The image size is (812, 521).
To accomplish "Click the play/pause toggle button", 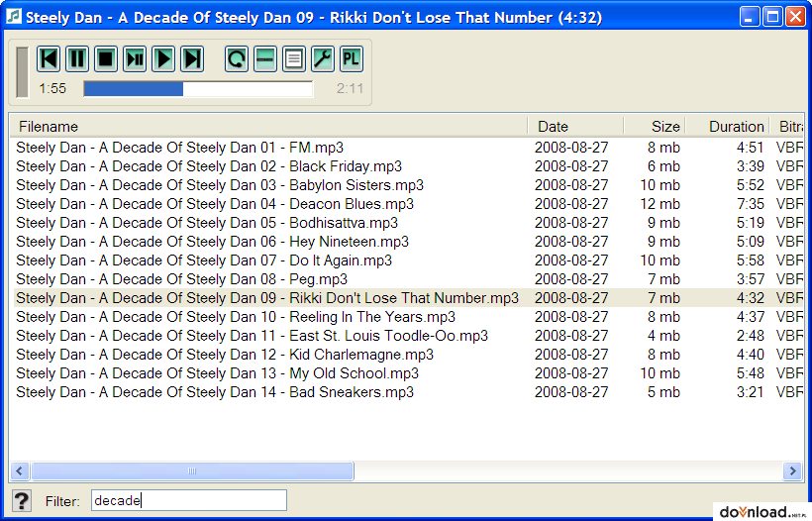I will coord(135,58).
